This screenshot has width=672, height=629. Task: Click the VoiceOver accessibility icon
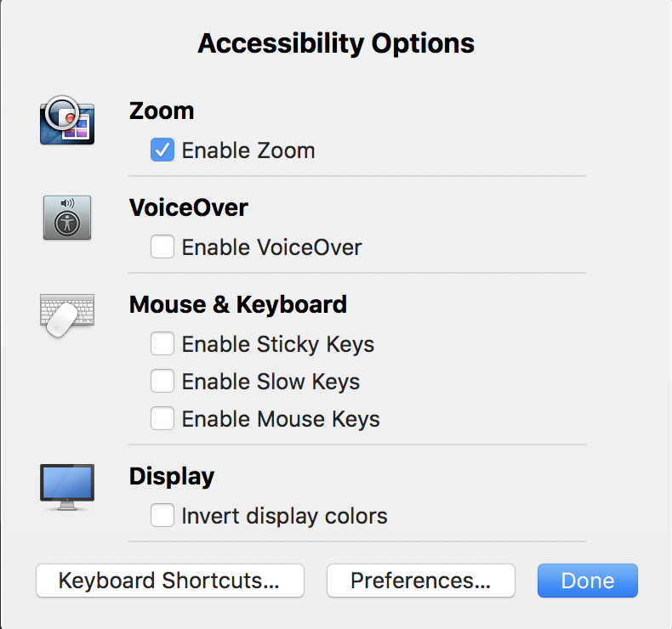tap(66, 218)
